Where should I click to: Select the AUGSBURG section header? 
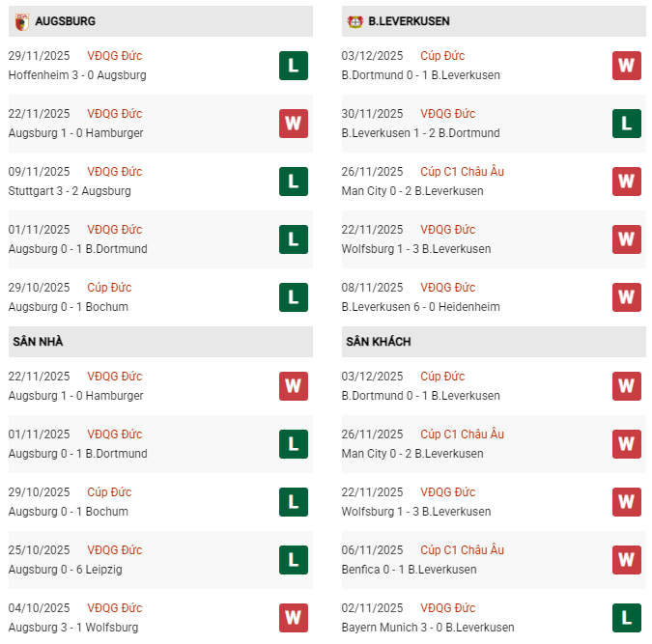66,21
